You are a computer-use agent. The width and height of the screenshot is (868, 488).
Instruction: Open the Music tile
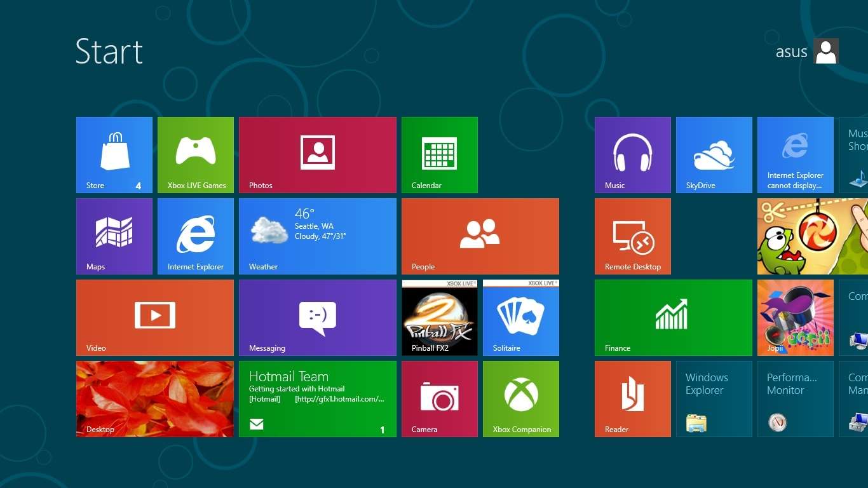633,155
